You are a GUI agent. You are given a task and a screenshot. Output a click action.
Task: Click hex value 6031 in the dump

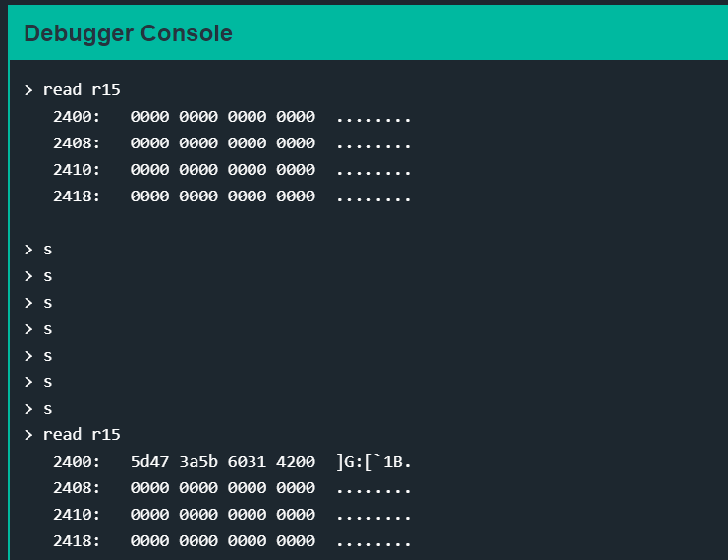tap(247, 462)
